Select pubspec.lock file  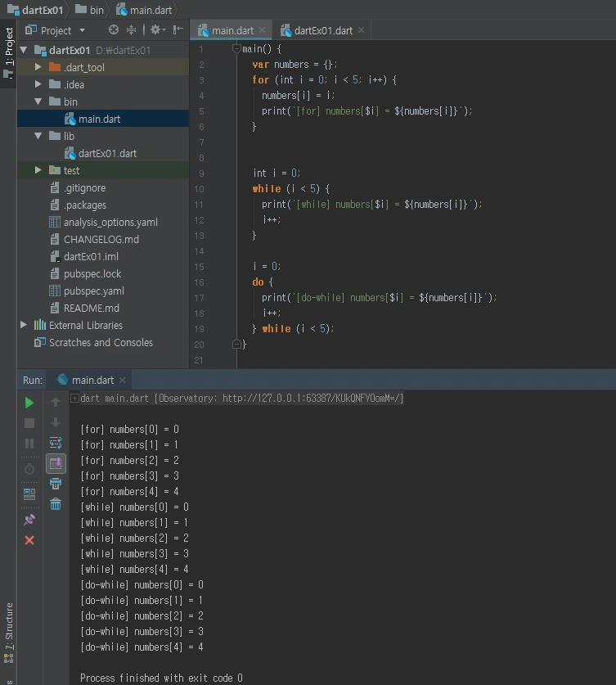103,273
